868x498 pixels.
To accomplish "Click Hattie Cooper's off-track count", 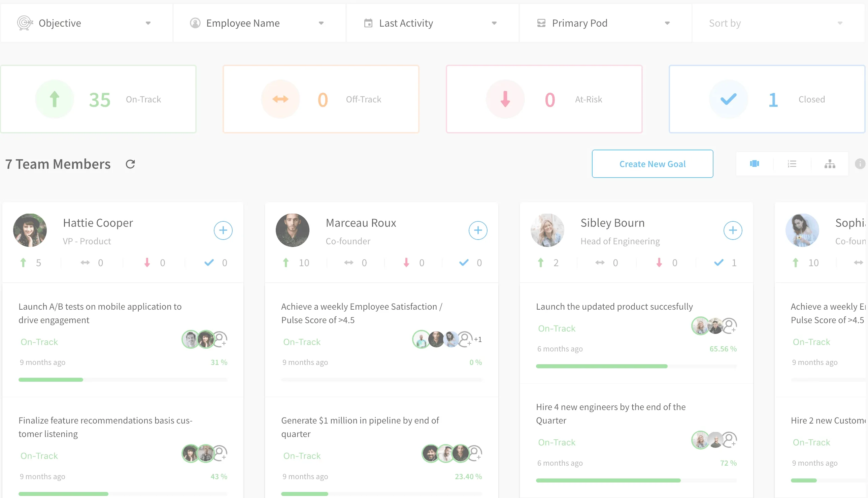I will click(92, 263).
